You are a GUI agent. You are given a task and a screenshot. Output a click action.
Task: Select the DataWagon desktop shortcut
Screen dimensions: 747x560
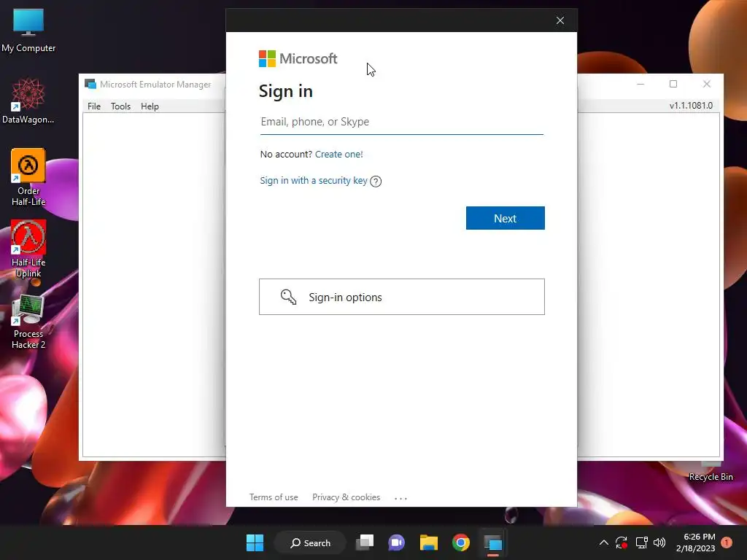coord(28,101)
